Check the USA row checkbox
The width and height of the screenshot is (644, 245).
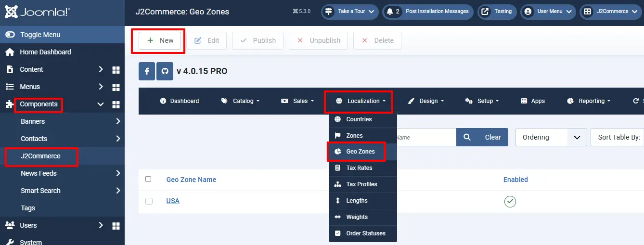pyautogui.click(x=149, y=201)
